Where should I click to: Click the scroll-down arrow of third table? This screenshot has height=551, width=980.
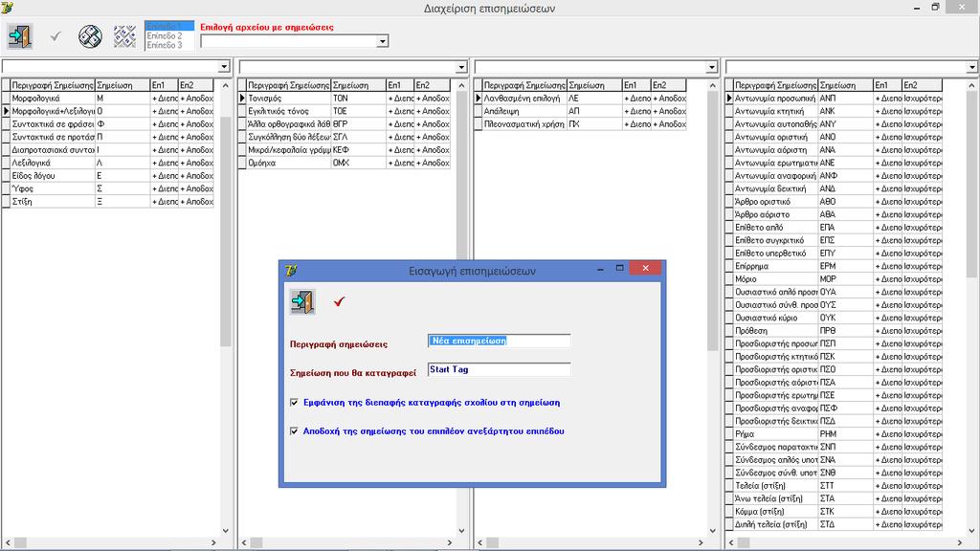pos(712,530)
